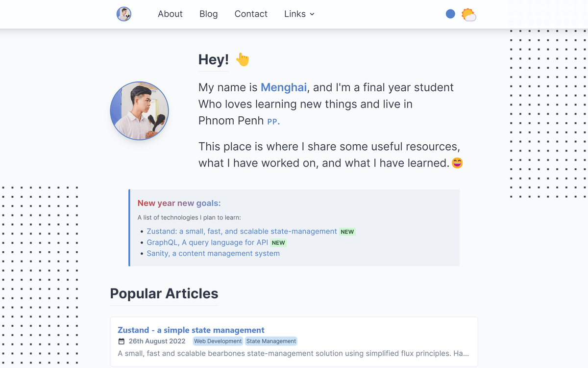588x368 pixels.
Task: Click the calendar icon beside article date
Action: 122,341
